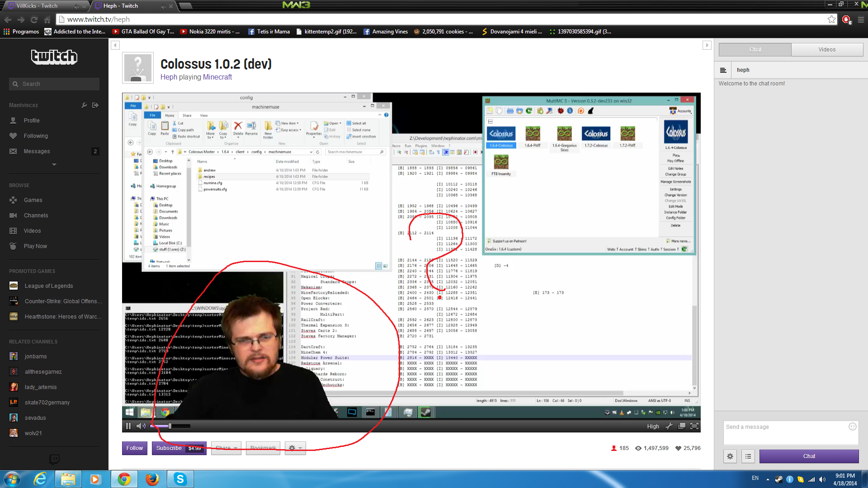
Task: Open chat settings gear button
Action: point(730,456)
